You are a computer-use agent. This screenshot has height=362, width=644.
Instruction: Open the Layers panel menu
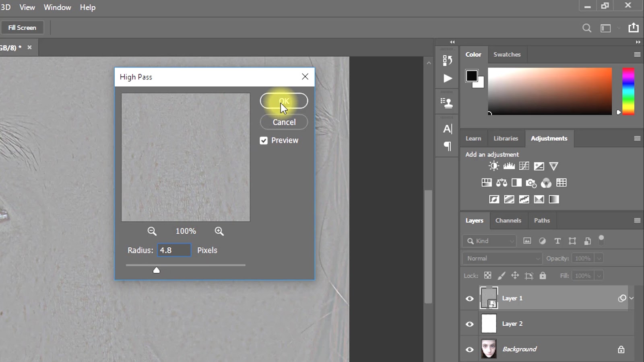(x=637, y=220)
